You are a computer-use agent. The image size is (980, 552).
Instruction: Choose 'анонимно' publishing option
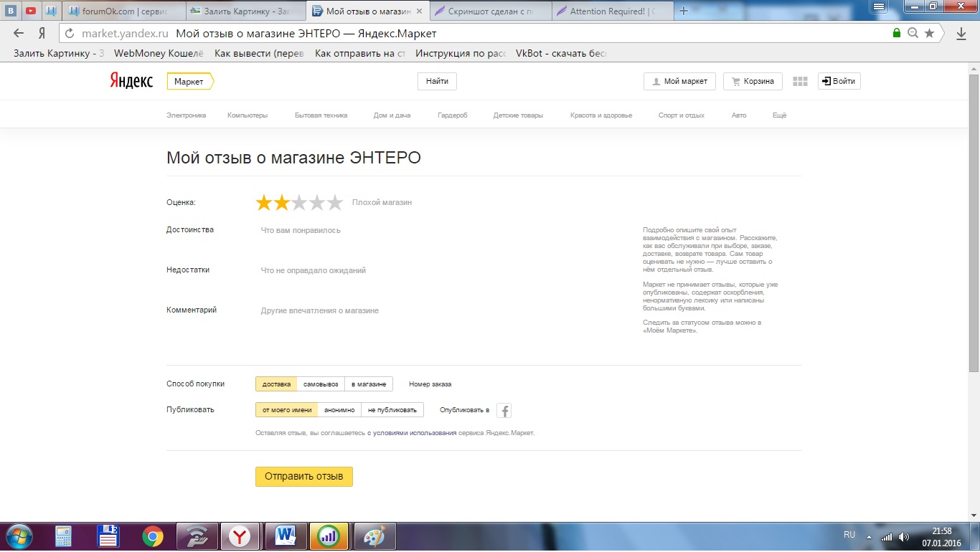[339, 410]
